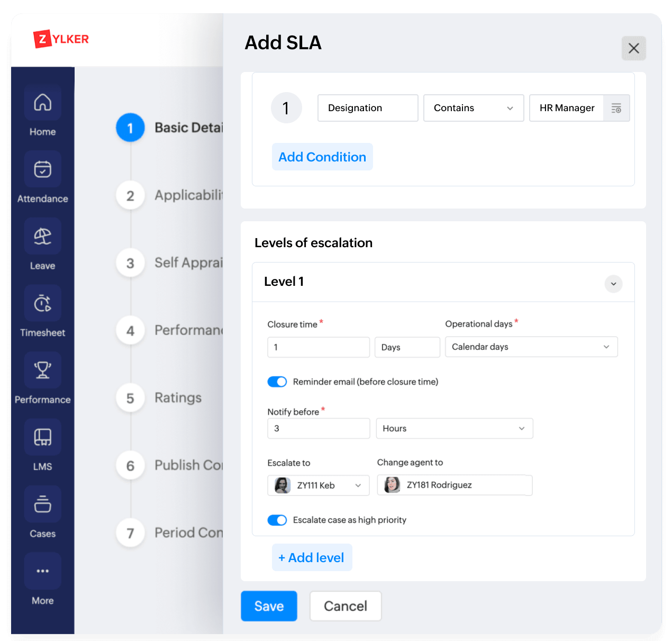
Task: Select the Timesheet stopwatch icon
Action: [x=42, y=304]
